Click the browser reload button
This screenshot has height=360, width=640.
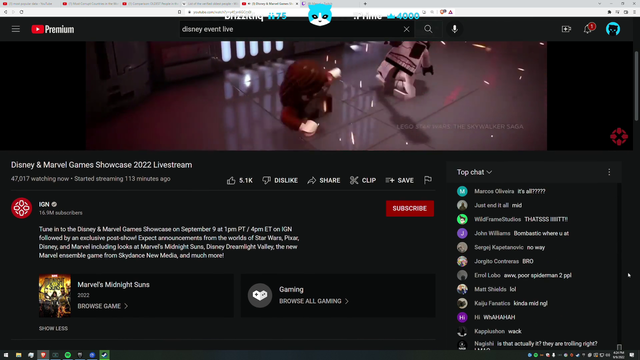(21, 12)
